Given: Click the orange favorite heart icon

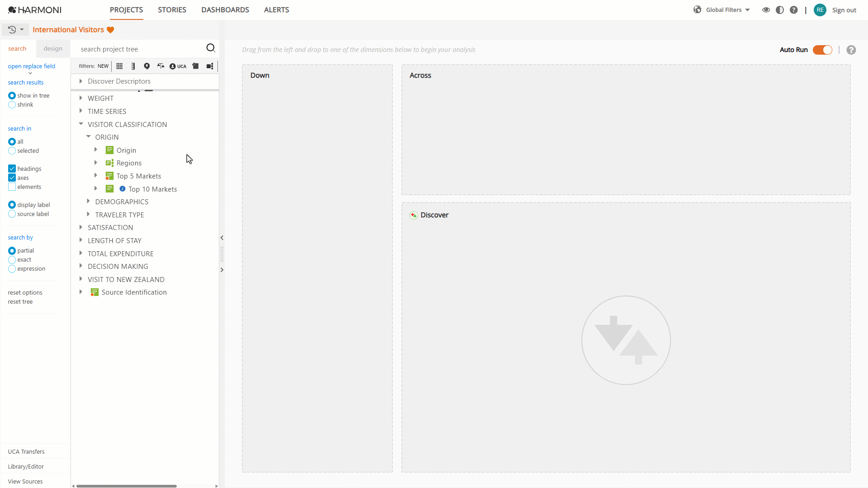Looking at the screenshot, I should 110,30.
